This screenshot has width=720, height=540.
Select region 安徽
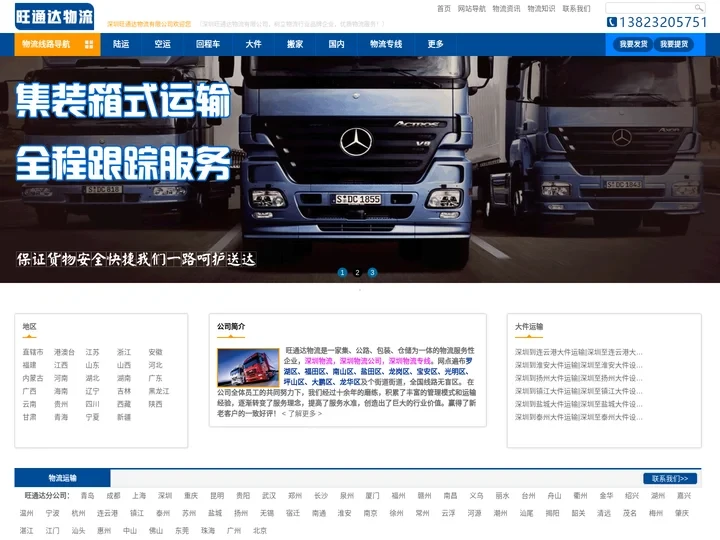point(155,352)
